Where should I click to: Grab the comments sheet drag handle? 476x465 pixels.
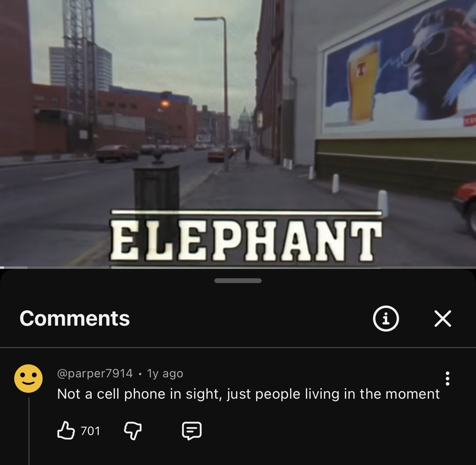pos(238,281)
